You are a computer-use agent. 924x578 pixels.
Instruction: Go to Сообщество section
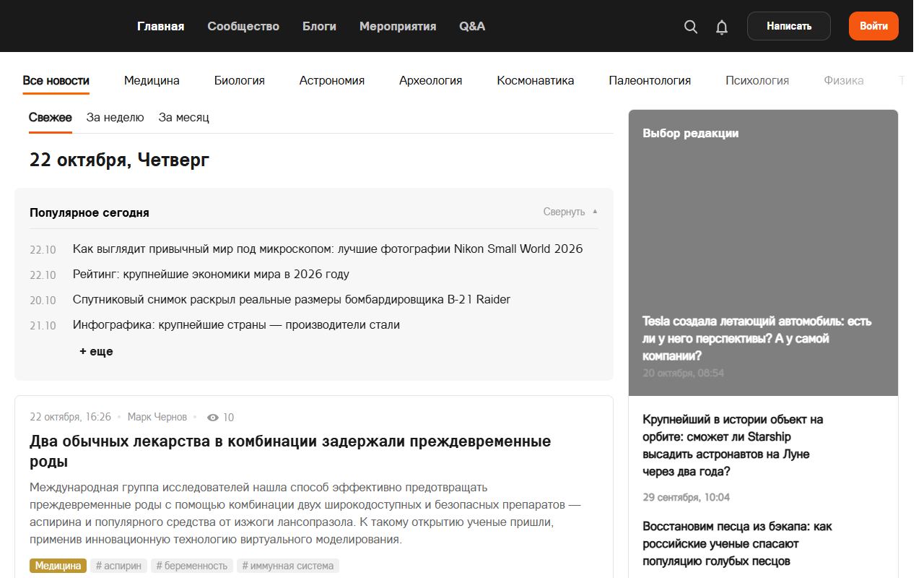click(x=243, y=26)
